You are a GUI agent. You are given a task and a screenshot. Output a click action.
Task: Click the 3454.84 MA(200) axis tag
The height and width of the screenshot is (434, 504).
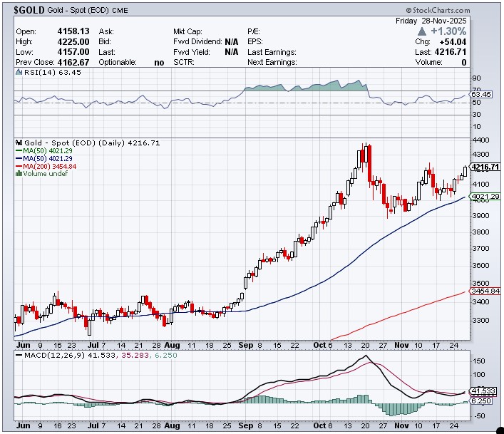pos(485,291)
